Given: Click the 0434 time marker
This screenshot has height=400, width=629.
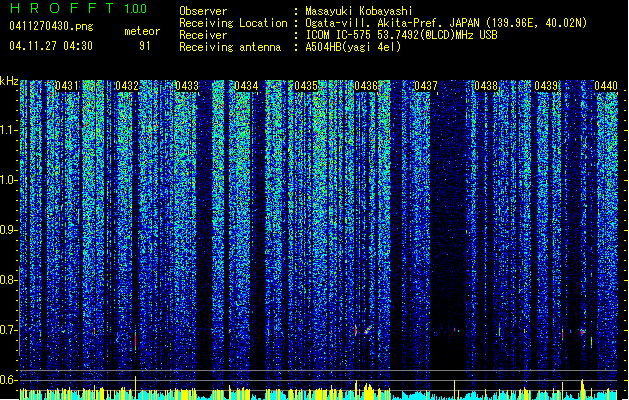Looking at the screenshot, I should [246, 86].
